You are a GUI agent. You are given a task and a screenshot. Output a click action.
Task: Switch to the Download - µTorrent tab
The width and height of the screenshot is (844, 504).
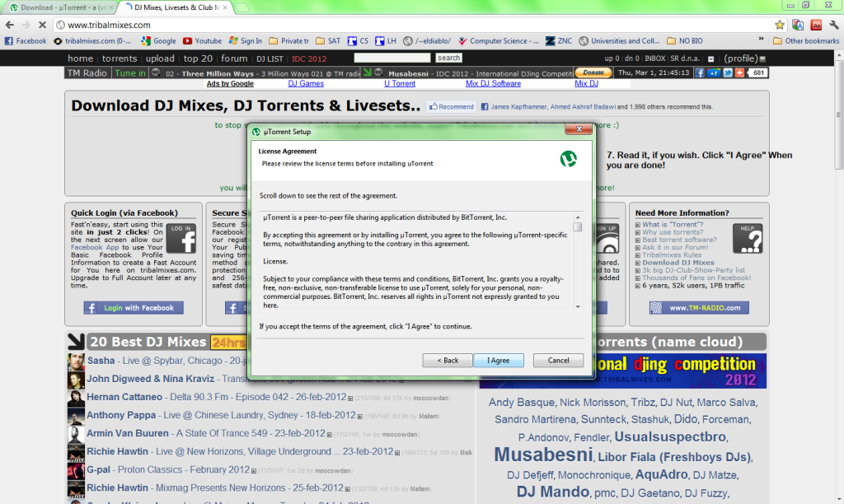click(x=62, y=7)
